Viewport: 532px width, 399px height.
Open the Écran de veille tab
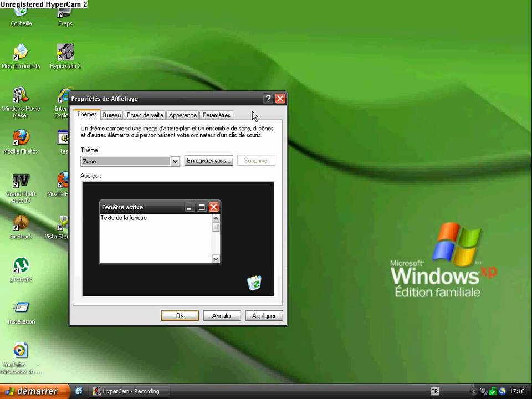pos(145,115)
